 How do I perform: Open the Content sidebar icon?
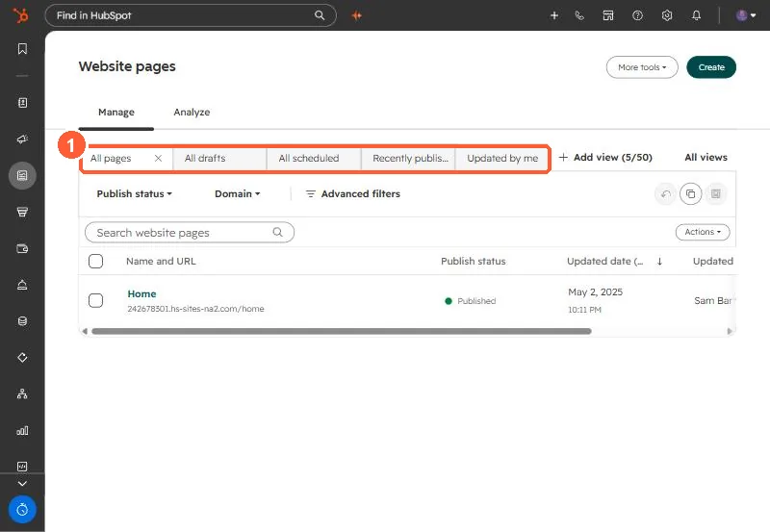click(22, 176)
